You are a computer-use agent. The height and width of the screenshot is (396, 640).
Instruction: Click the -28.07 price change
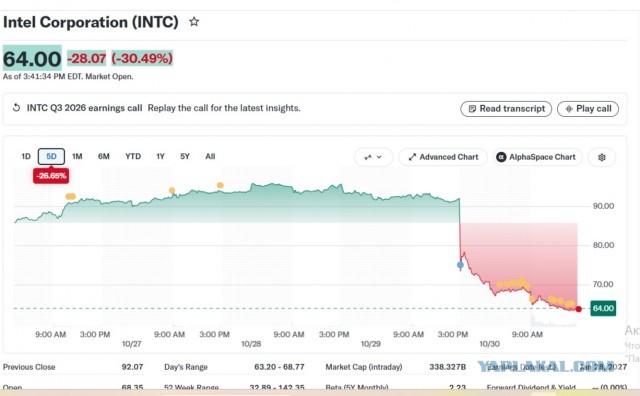click(87, 58)
